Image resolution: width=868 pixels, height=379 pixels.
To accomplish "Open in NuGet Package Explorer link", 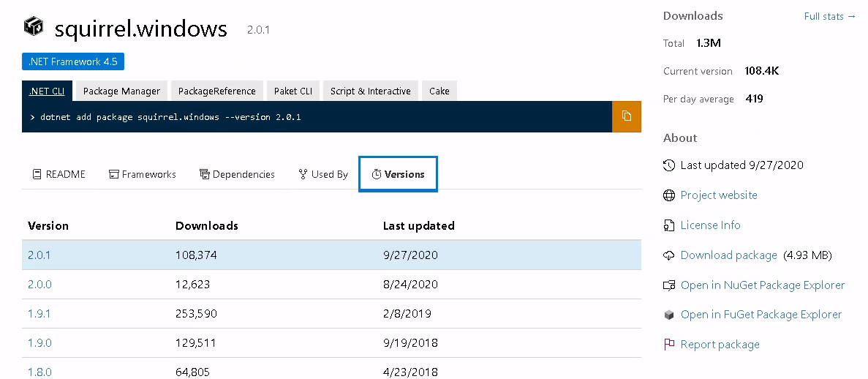I will [762, 285].
